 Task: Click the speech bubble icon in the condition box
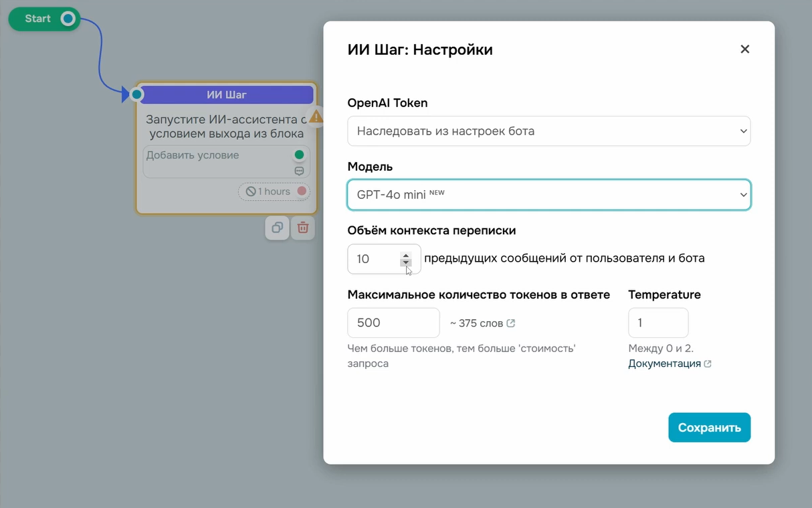pos(300,171)
